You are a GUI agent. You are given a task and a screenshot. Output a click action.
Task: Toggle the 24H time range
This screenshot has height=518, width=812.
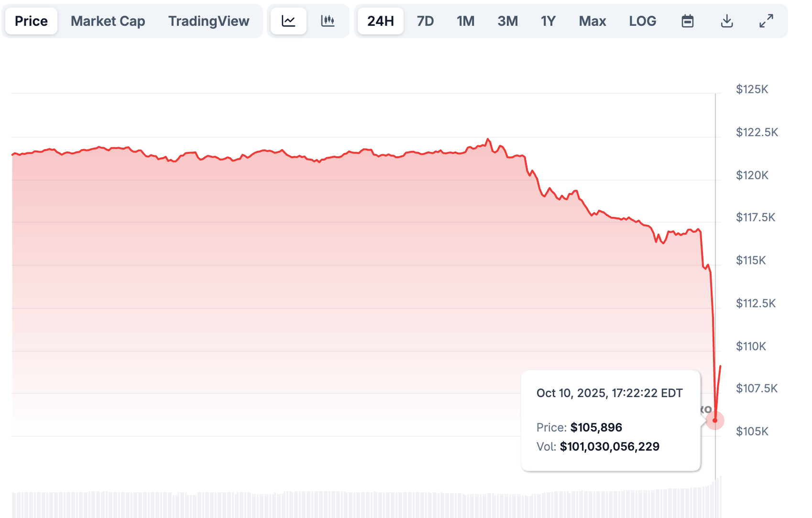coord(380,21)
